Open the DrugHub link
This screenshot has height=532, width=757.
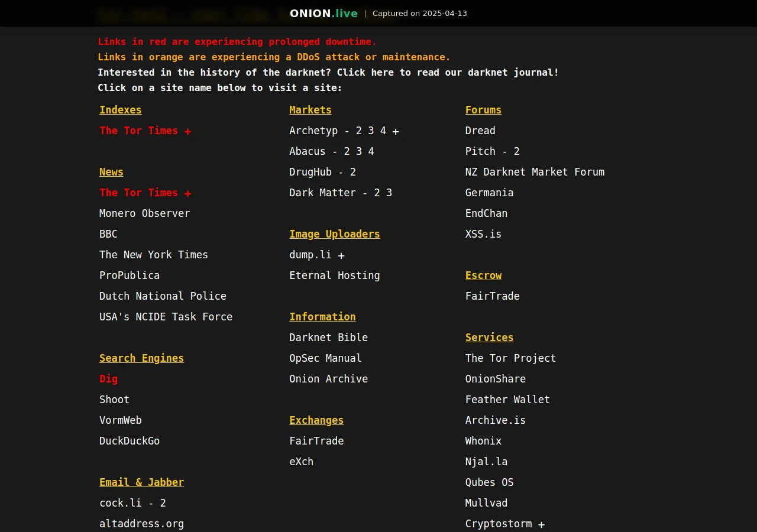coord(310,172)
